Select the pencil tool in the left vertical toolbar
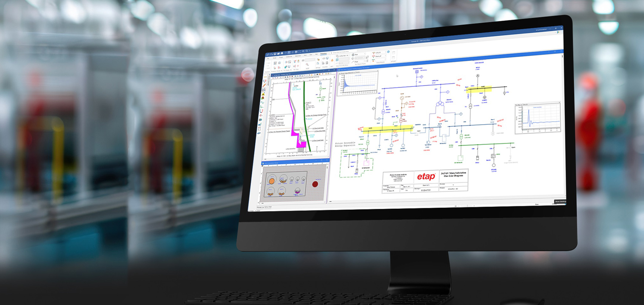This screenshot has width=644, height=305. 264,85
